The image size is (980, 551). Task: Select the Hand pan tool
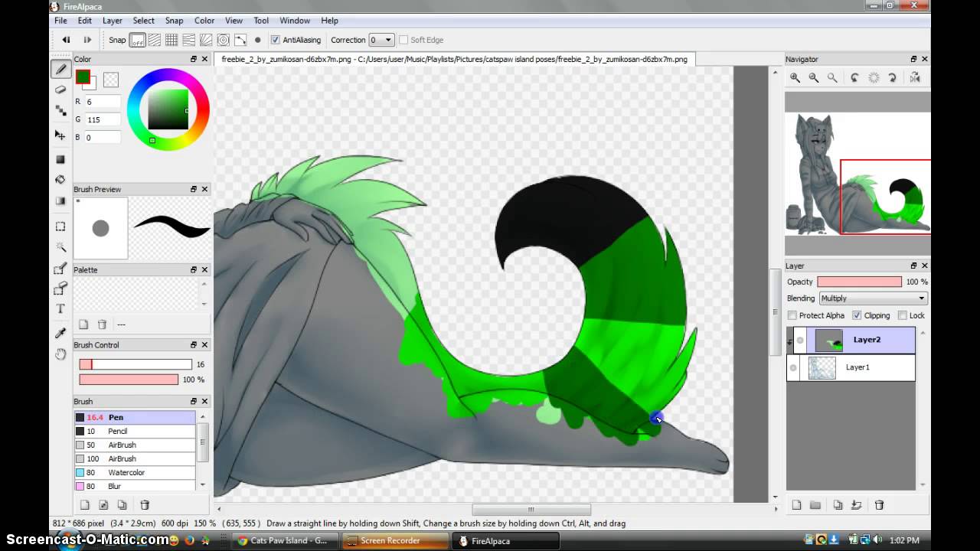coord(60,354)
